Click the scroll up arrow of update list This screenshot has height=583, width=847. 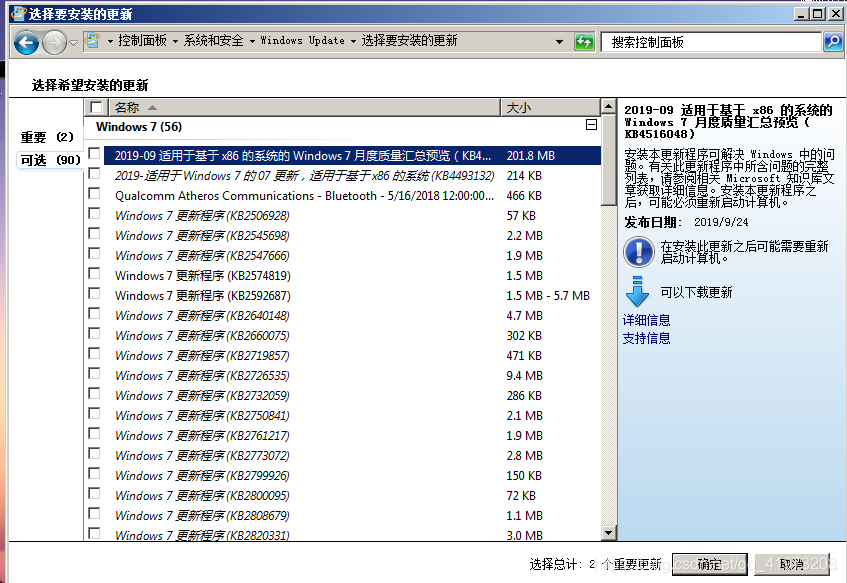pyautogui.click(x=609, y=106)
